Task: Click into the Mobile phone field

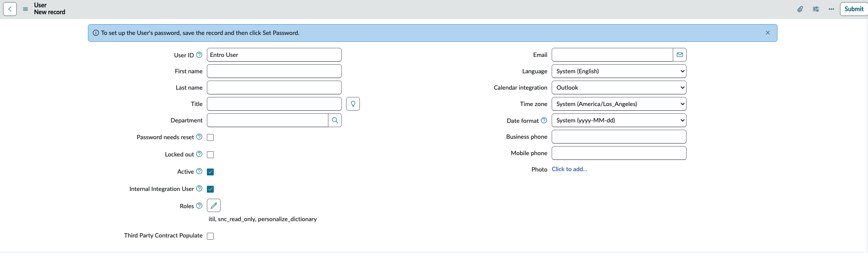Action: [619, 153]
